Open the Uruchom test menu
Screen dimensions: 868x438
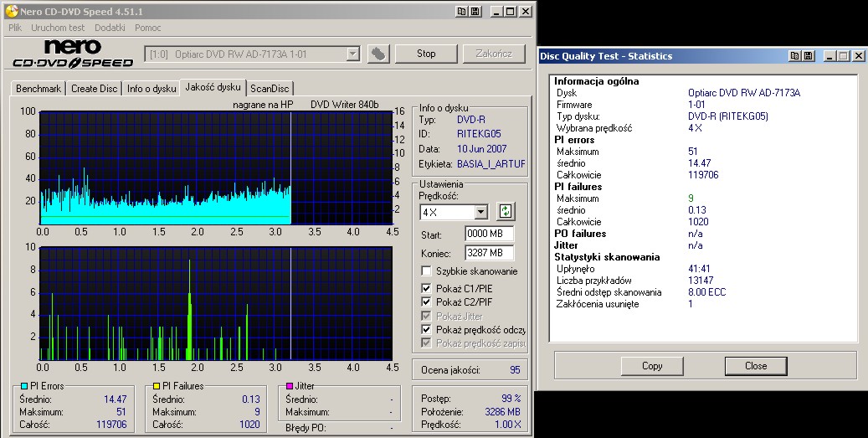(x=58, y=27)
